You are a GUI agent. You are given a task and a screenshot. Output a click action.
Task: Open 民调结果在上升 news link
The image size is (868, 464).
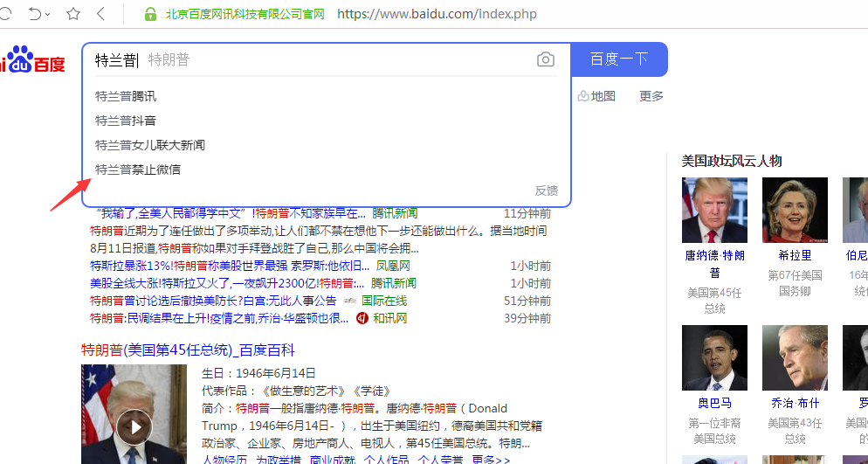point(219,318)
